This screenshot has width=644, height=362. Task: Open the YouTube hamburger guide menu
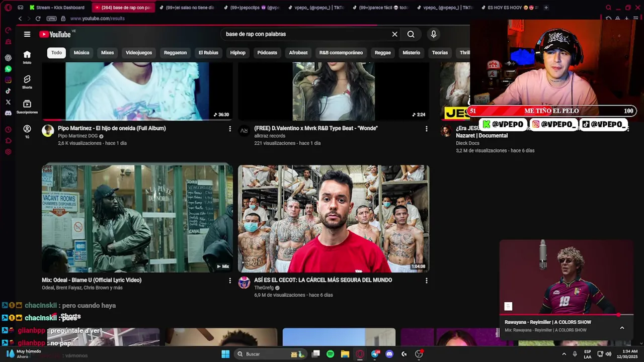tap(27, 34)
